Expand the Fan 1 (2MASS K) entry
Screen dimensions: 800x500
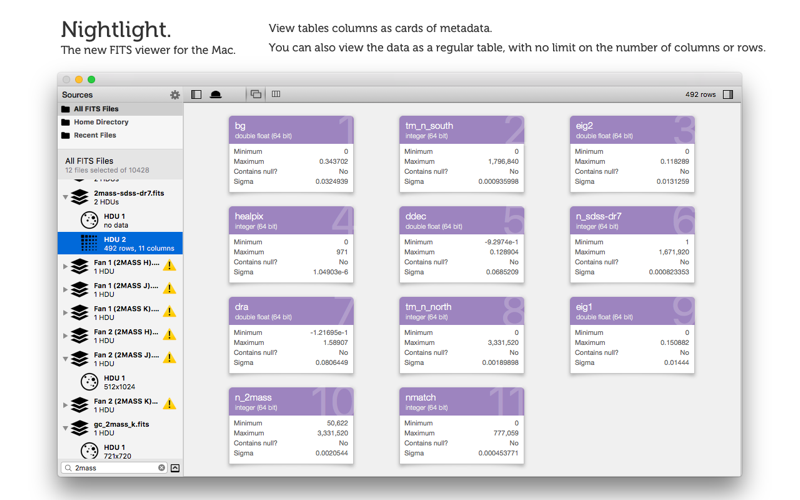pyautogui.click(x=65, y=312)
